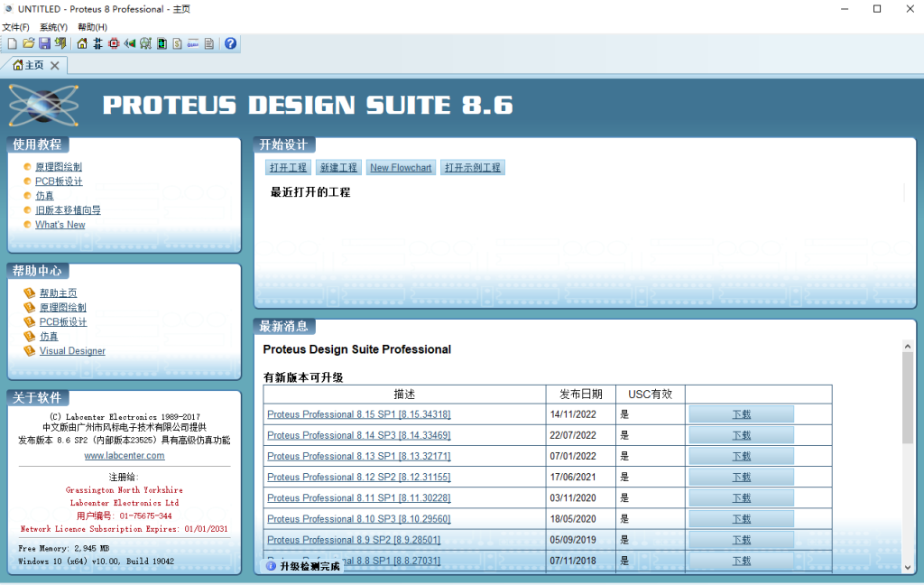Screen dimensions: 924x585
Task: Click the blue Help question mark icon
Action: click(230, 43)
